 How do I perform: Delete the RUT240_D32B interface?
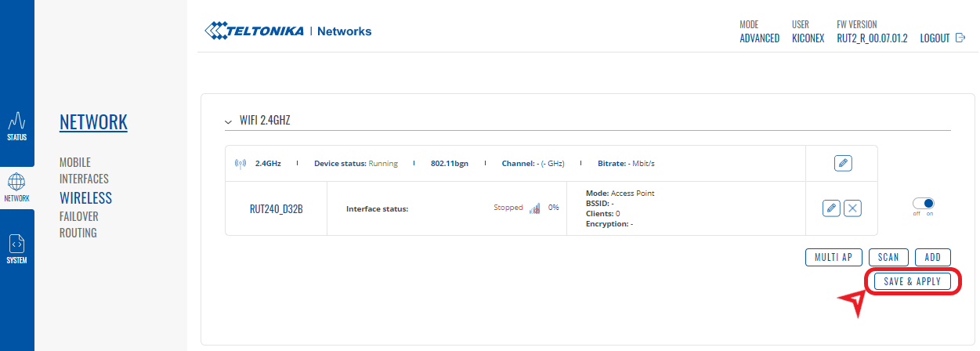(853, 208)
